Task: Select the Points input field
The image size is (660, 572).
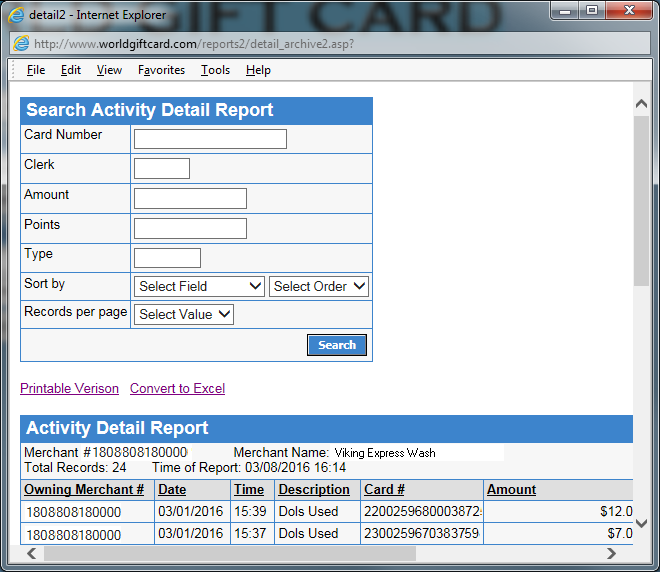Action: click(190, 228)
